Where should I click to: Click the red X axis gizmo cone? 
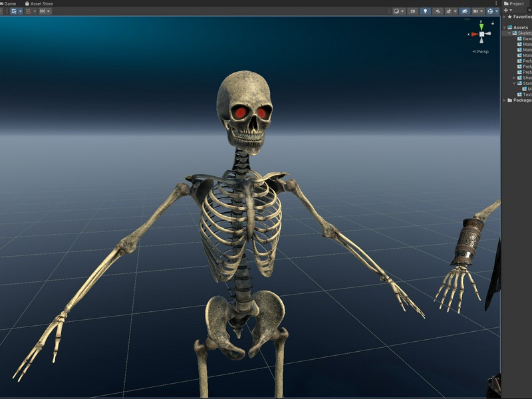[x=475, y=35]
